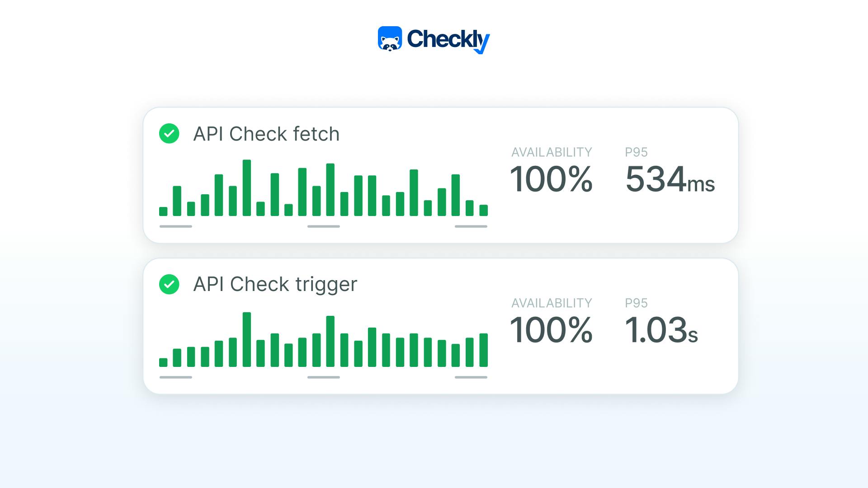The height and width of the screenshot is (488, 868).
Task: Click P95 label in the trigger card
Action: 636,303
